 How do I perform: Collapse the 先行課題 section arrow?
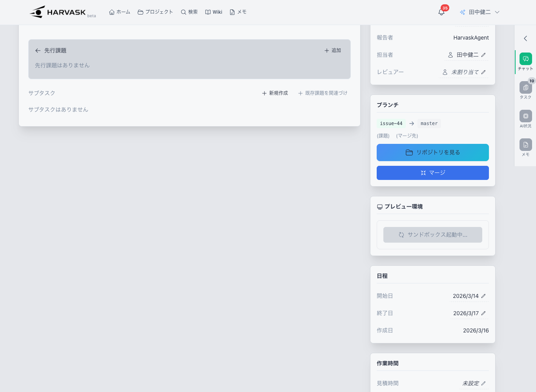[x=38, y=51]
